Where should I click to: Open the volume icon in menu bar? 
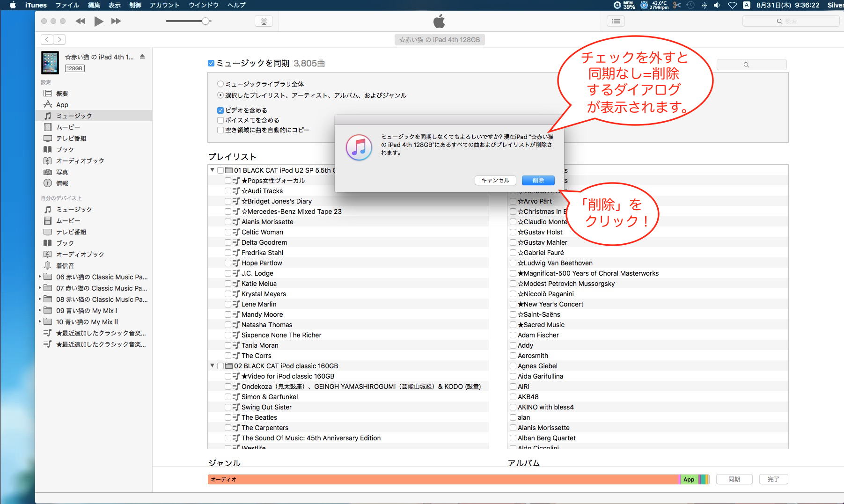717,5
